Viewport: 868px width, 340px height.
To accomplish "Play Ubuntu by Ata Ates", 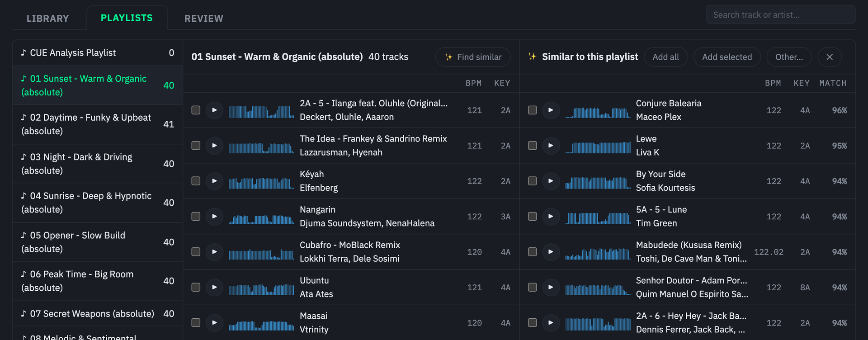I will (x=215, y=287).
